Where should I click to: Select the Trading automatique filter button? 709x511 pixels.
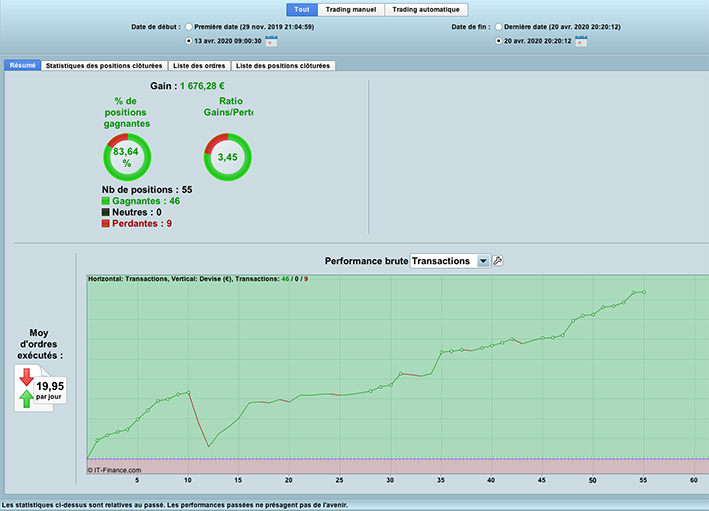pyautogui.click(x=426, y=9)
